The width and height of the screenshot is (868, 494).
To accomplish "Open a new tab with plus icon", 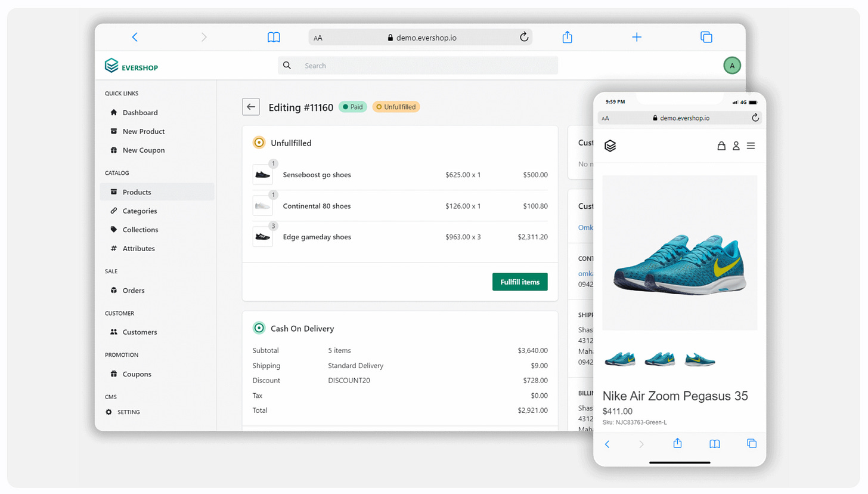I will 637,37.
